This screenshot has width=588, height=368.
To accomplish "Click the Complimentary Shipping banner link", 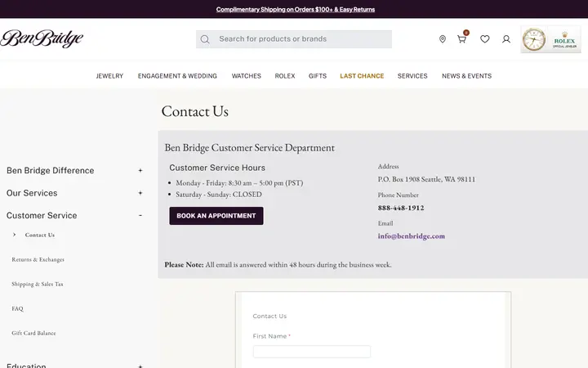I will click(296, 9).
